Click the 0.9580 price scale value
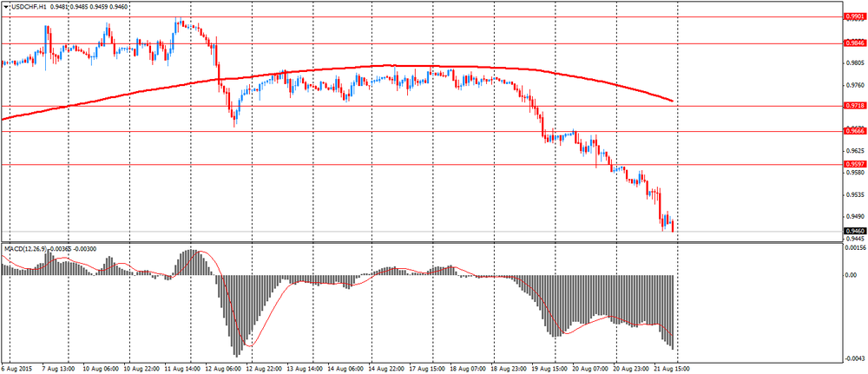Viewport: 868px width, 374px height. click(x=855, y=173)
